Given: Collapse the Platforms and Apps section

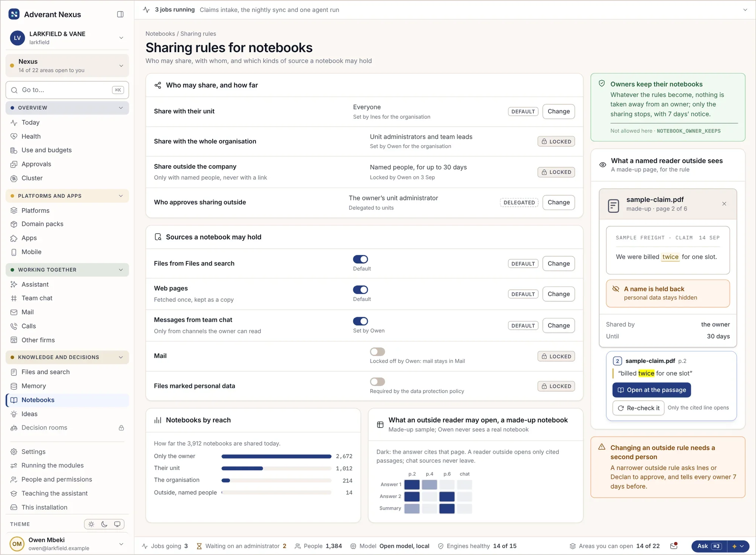Looking at the screenshot, I should [x=67, y=196].
